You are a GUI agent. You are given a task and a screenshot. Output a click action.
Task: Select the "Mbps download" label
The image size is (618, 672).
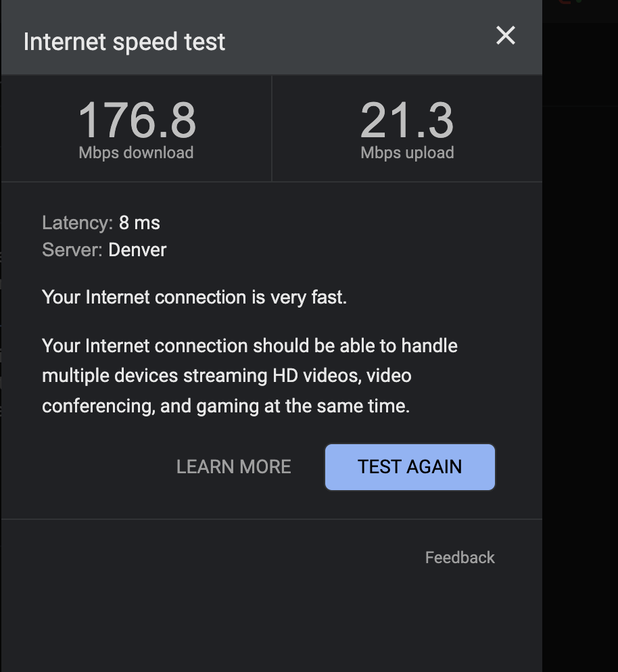(x=136, y=153)
